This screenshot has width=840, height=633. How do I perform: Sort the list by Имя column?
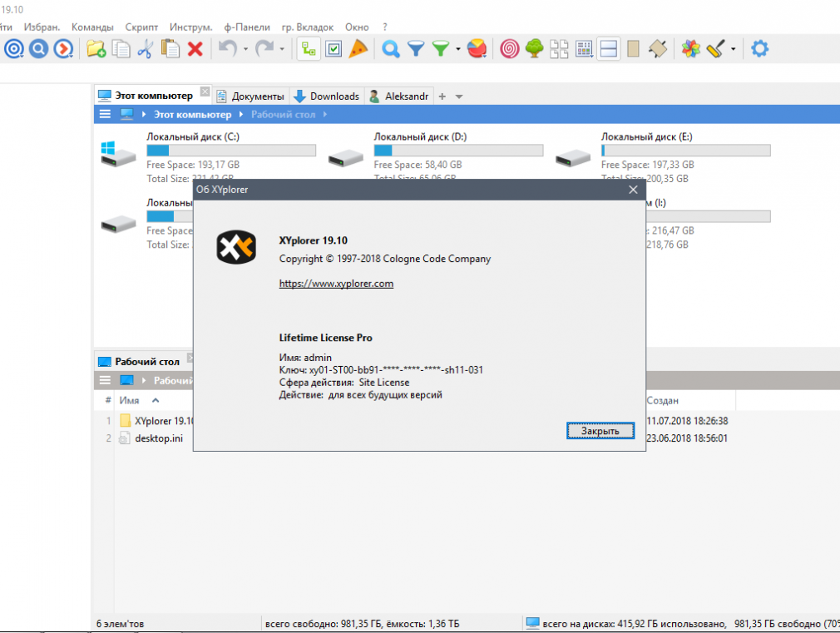pyautogui.click(x=130, y=400)
